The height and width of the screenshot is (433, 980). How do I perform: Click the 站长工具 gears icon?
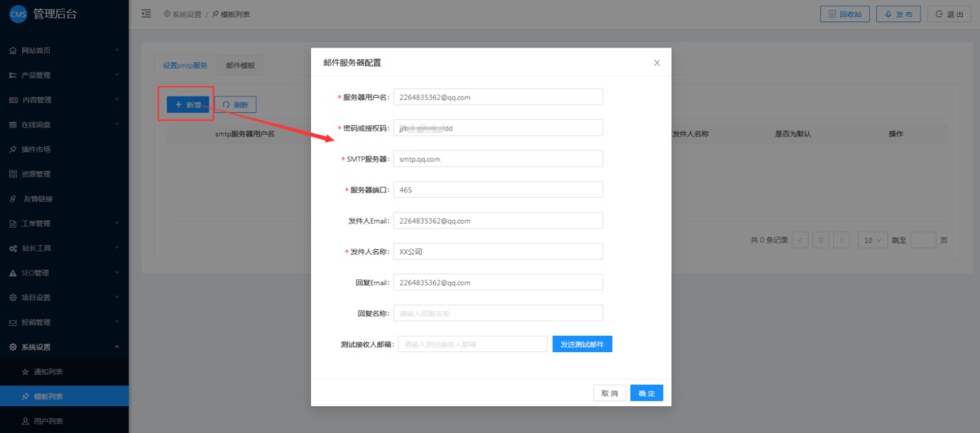pyautogui.click(x=13, y=248)
